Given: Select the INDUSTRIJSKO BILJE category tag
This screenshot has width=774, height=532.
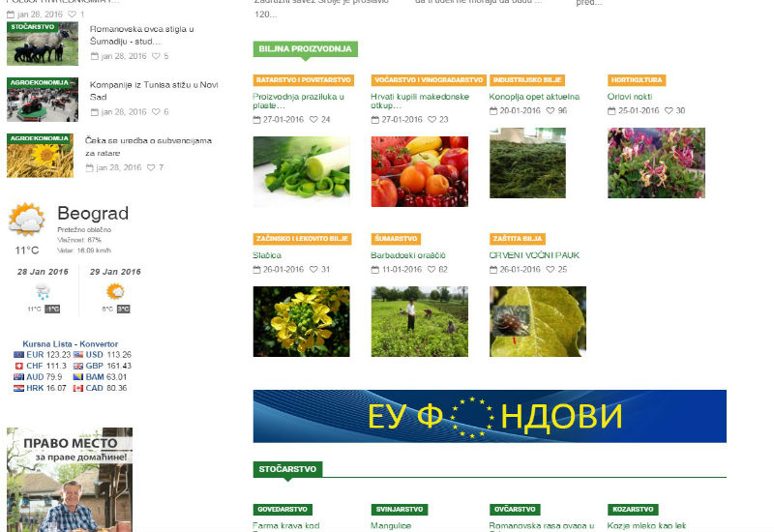Looking at the screenshot, I should tap(527, 80).
